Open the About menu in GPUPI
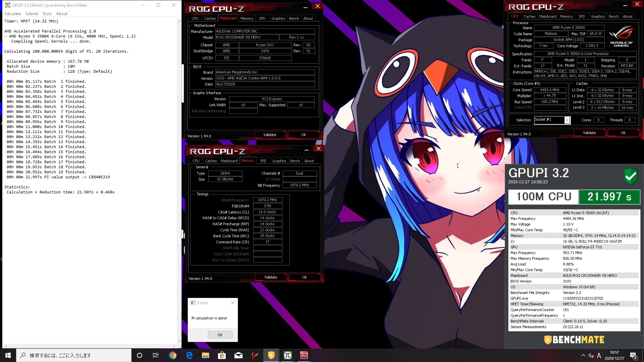The height and width of the screenshot is (362, 644). [x=62, y=14]
